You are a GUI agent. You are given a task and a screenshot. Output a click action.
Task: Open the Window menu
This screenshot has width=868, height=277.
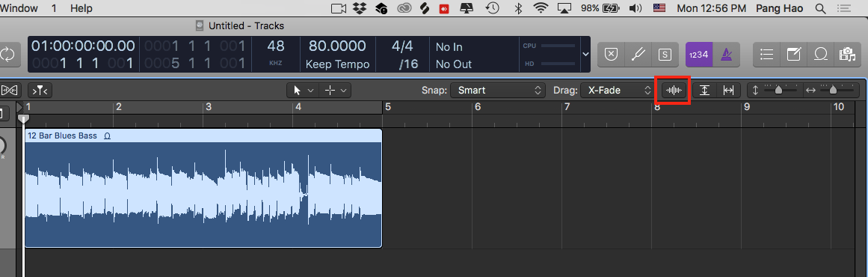pyautogui.click(x=19, y=8)
